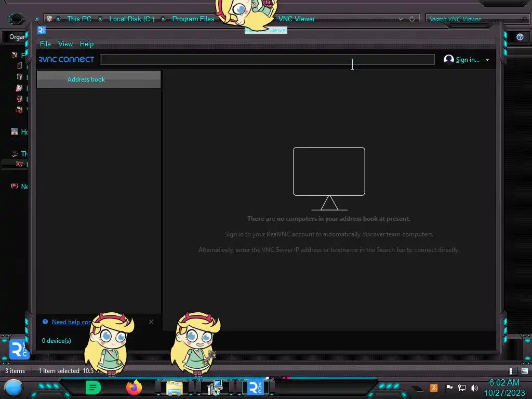Click the Explorer help question mark icon

pyautogui.click(x=520, y=37)
